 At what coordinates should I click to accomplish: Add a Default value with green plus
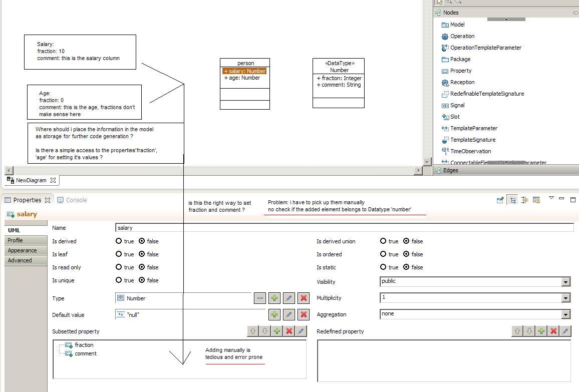[x=274, y=314]
